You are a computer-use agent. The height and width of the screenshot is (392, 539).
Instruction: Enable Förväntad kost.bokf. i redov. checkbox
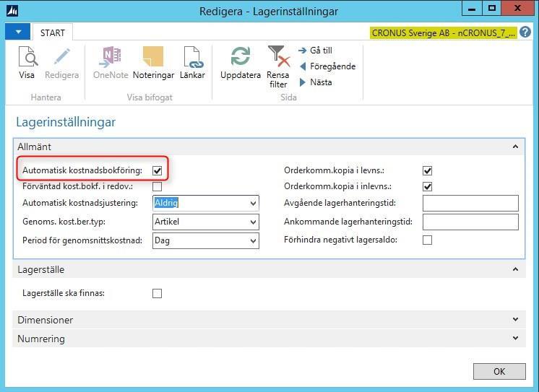[157, 186]
